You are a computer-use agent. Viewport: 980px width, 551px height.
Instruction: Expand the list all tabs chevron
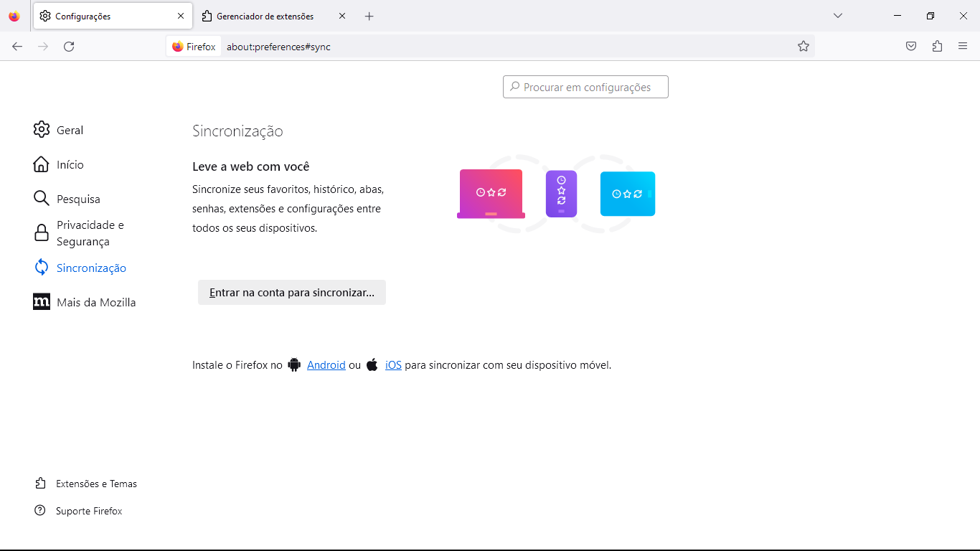coord(837,16)
